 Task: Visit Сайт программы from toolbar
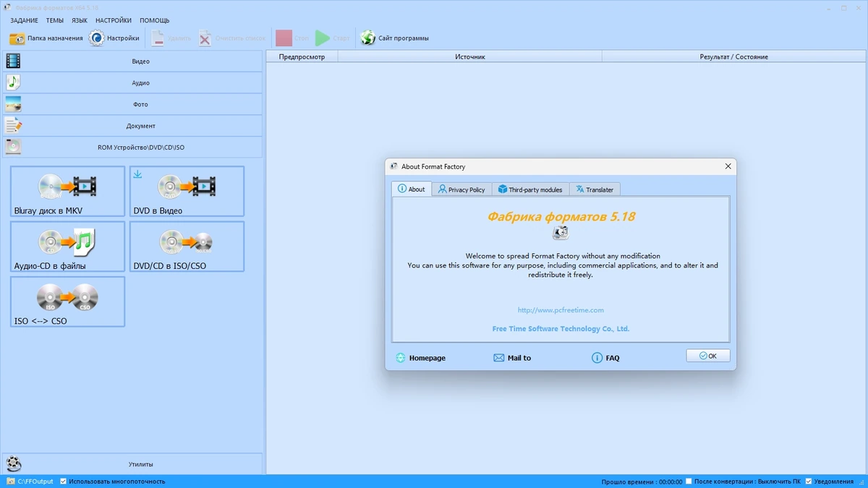[395, 38]
